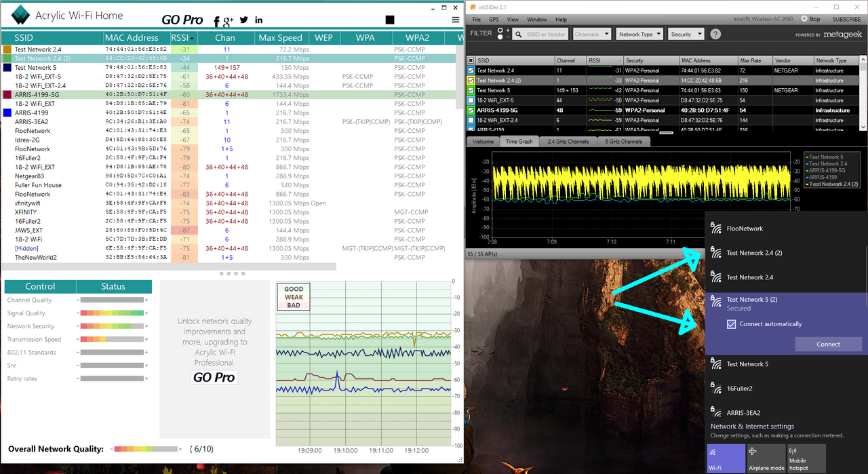The height and width of the screenshot is (474, 868).
Task: Uncheck ARRIS-4199-5G box in inSSIDer
Action: click(x=471, y=110)
